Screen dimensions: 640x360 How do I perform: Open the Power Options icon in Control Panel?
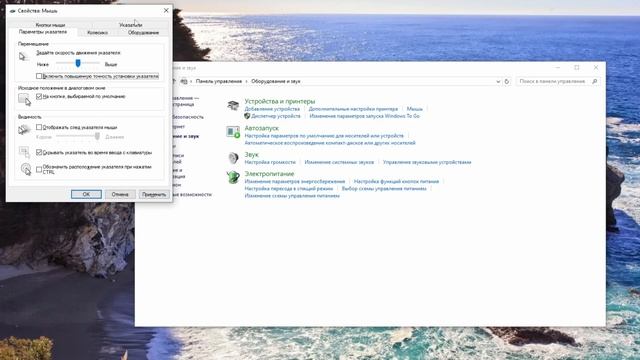tap(233, 177)
